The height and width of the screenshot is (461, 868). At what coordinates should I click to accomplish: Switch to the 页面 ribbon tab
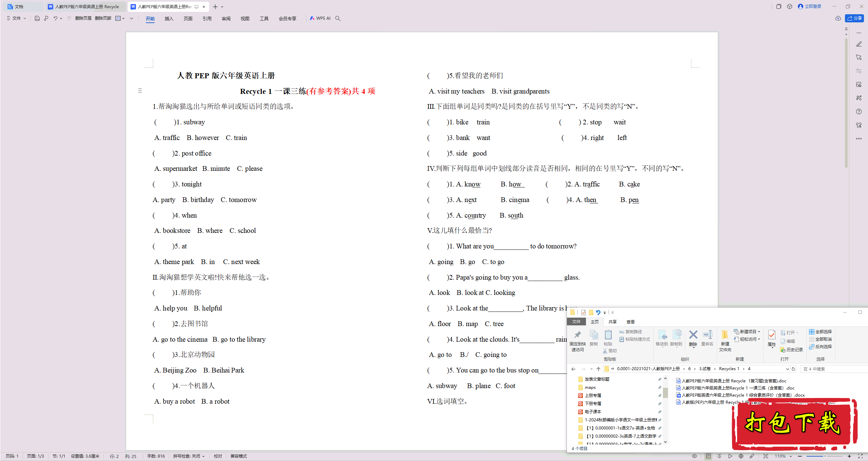point(188,19)
